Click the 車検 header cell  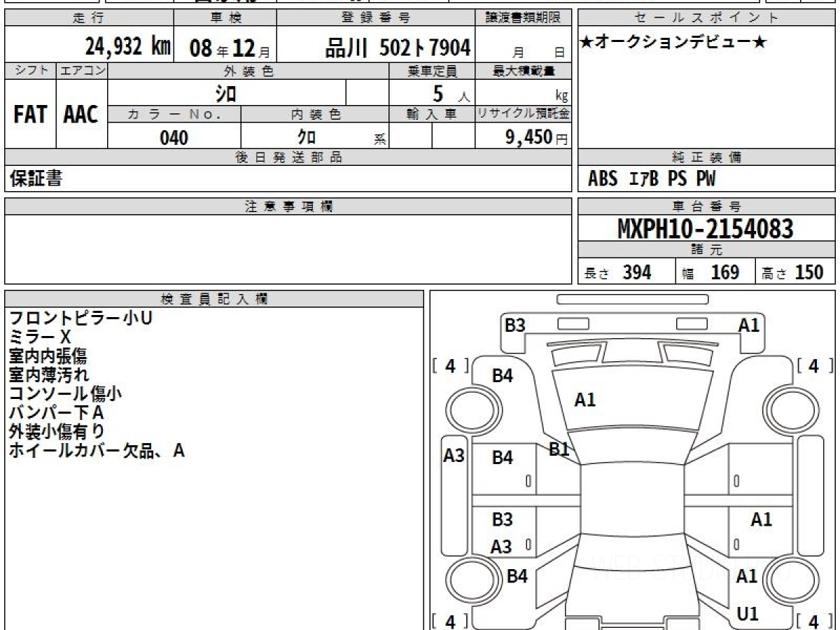tap(225, 18)
